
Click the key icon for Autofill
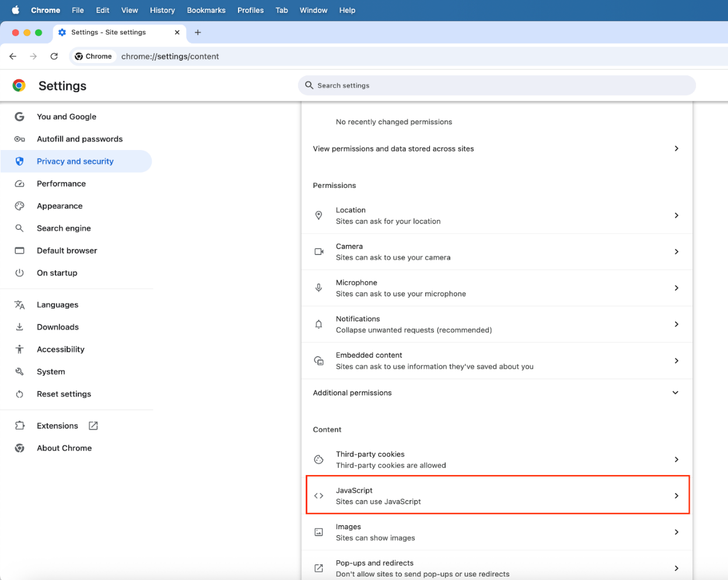point(19,139)
